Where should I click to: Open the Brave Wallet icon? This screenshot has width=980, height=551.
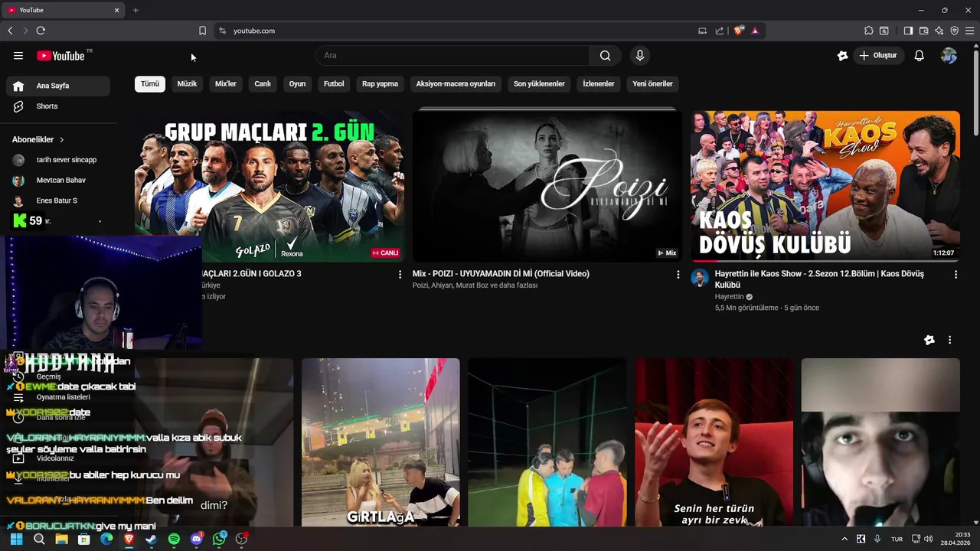(x=923, y=31)
